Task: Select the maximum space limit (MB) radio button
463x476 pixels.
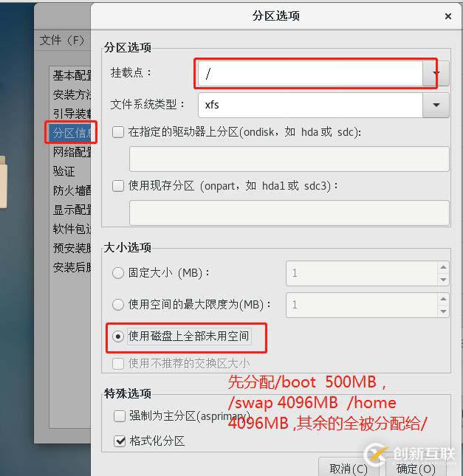Action: click(118, 305)
